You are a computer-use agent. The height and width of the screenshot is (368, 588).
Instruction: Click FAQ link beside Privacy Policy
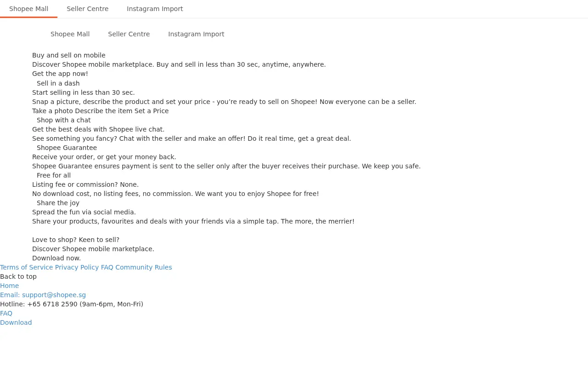(107, 267)
